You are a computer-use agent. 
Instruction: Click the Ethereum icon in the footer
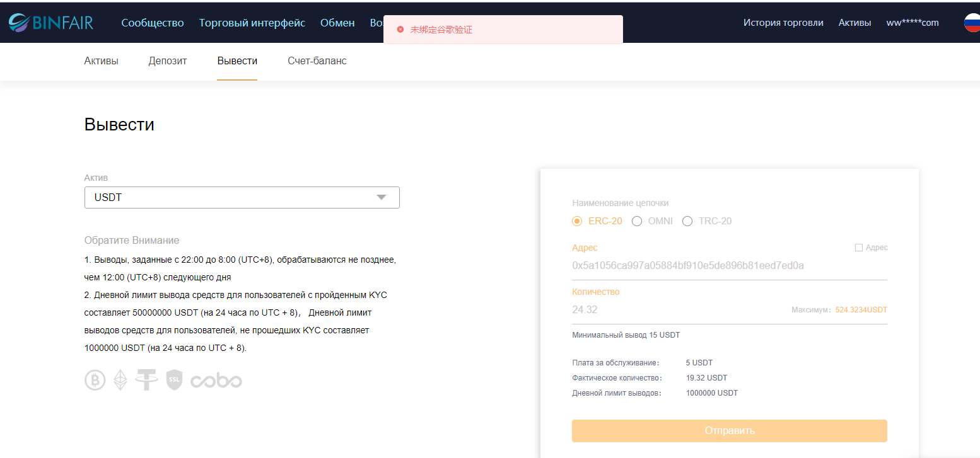120,379
